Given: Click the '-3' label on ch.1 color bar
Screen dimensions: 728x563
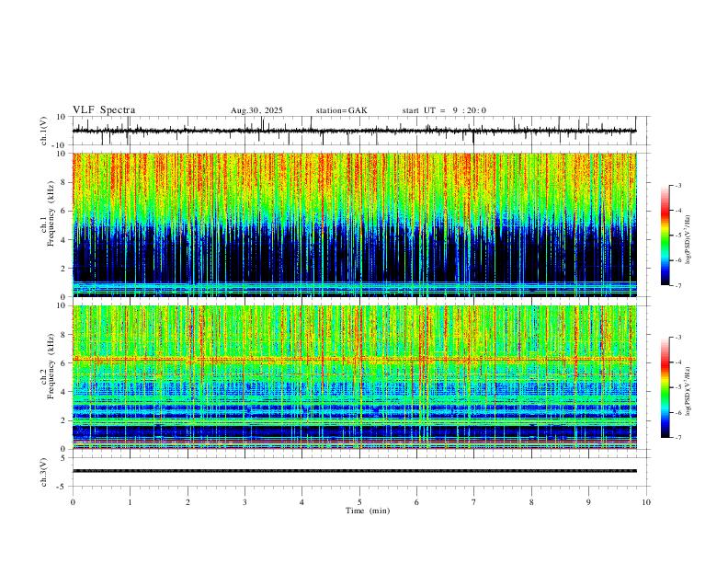Looking at the screenshot, I should pyautogui.click(x=678, y=185).
